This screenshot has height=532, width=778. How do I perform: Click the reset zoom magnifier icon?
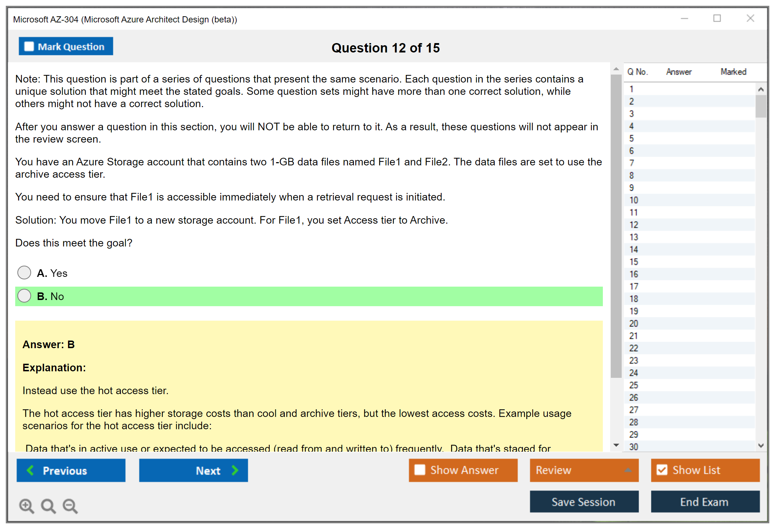pos(48,506)
